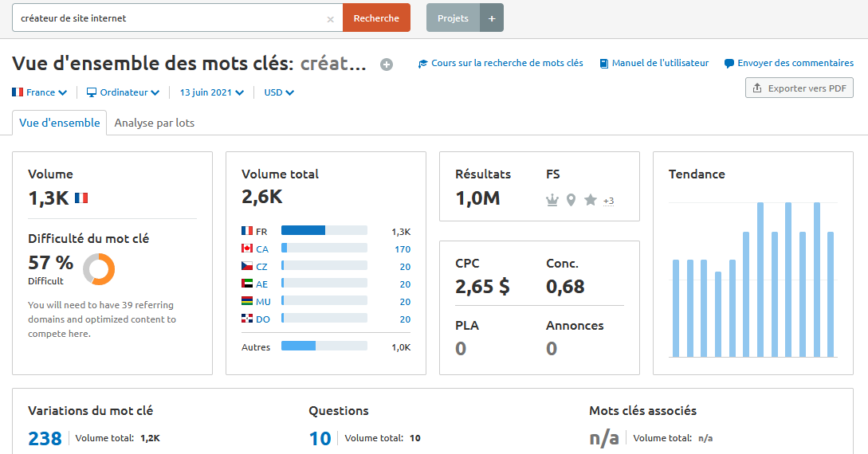This screenshot has width=868, height=454.
Task: Click the keyword difficulty donut chart
Action: pos(99,269)
